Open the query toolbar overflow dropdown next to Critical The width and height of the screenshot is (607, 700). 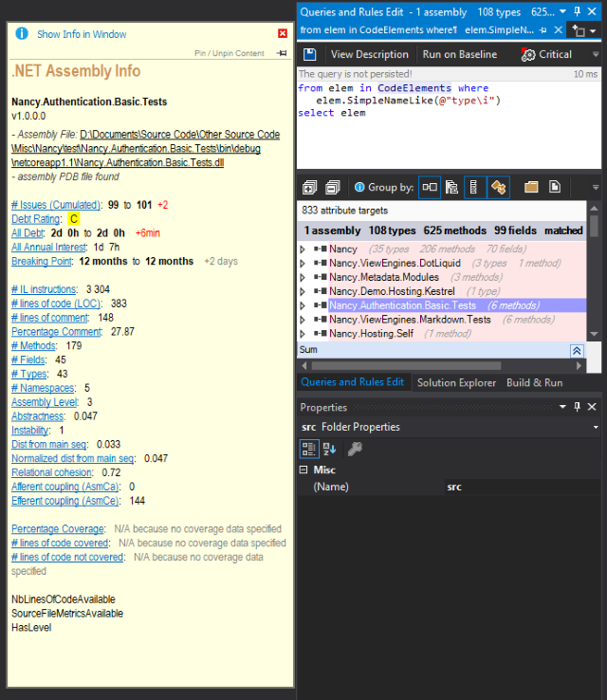pyautogui.click(x=596, y=54)
